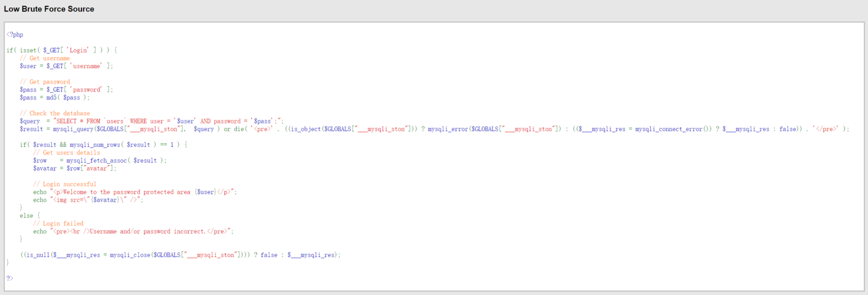
Task: Click the 'Low Brute Force Source' heading
Action: pos(49,9)
